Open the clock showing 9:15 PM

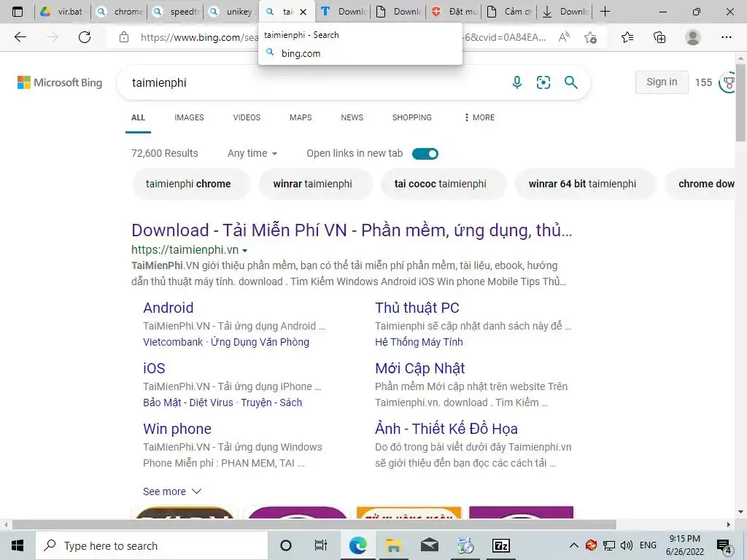(684, 545)
